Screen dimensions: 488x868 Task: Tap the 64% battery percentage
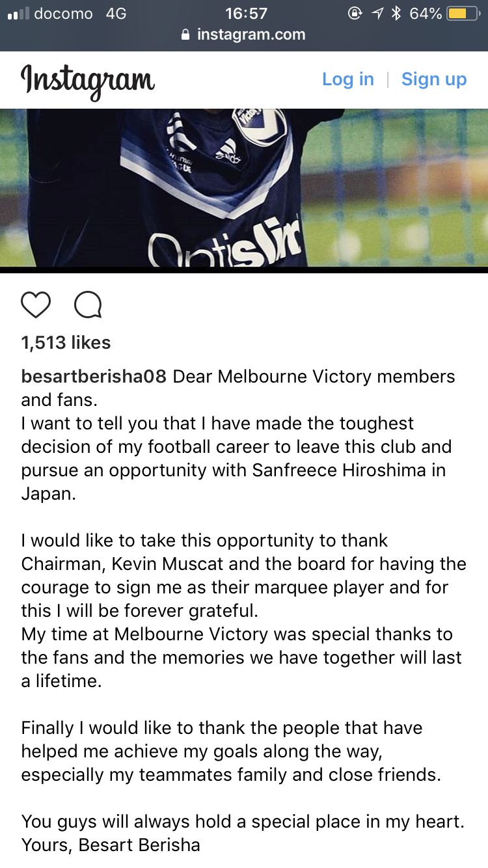(426, 13)
